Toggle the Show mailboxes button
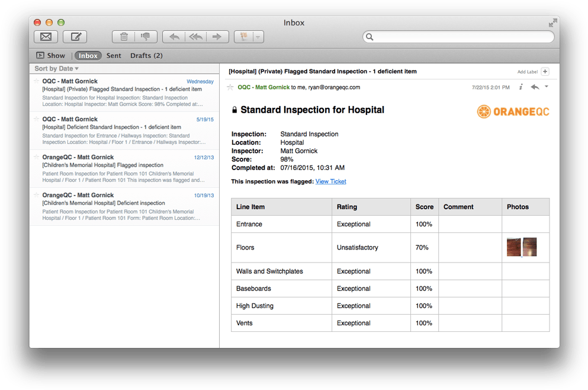 (50, 56)
